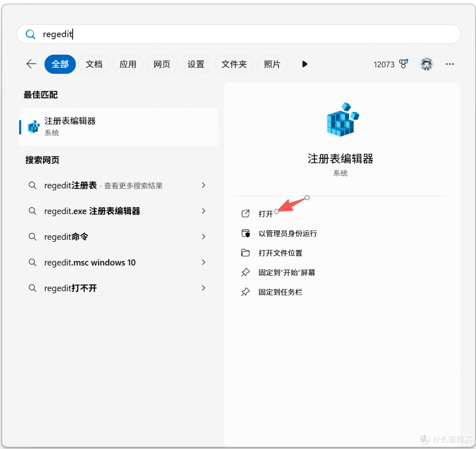476x449 pixels.
Task: Show more filters with the play arrow
Action: click(305, 64)
